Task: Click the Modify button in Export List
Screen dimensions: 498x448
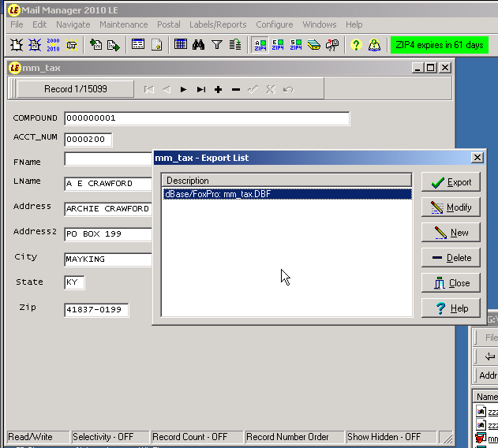Action: pos(451,207)
